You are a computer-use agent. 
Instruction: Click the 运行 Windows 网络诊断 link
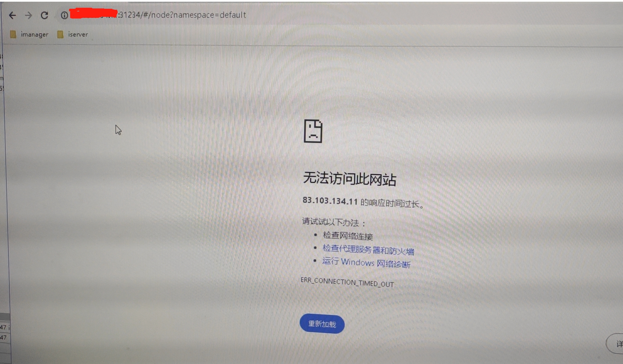[366, 263]
